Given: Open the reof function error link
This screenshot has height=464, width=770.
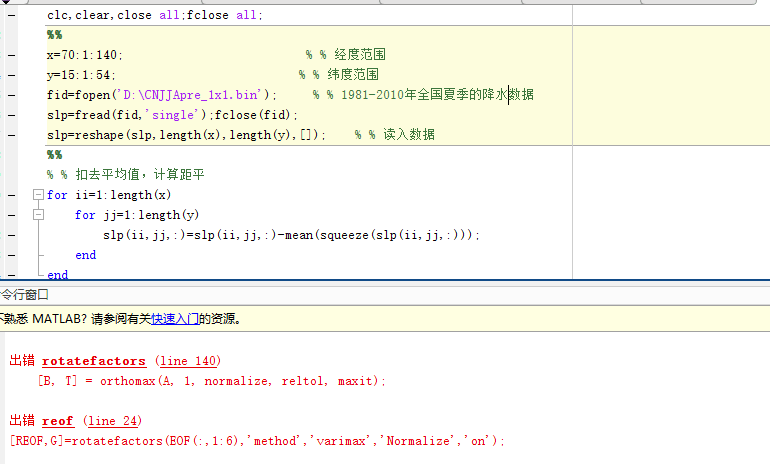Looking at the screenshot, I should click(x=58, y=422).
